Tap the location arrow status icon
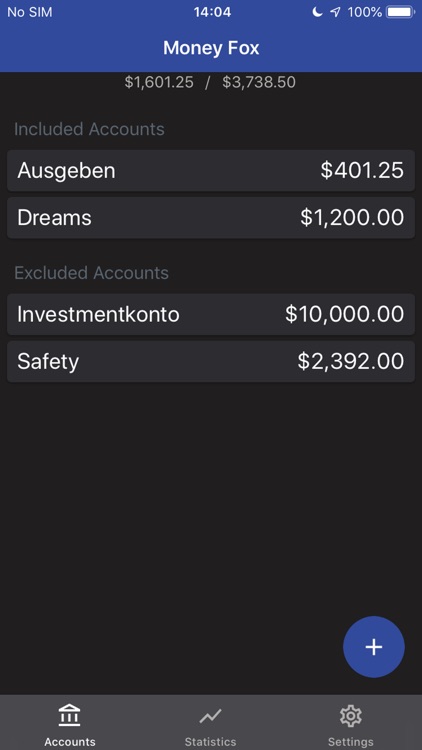 coord(335,12)
